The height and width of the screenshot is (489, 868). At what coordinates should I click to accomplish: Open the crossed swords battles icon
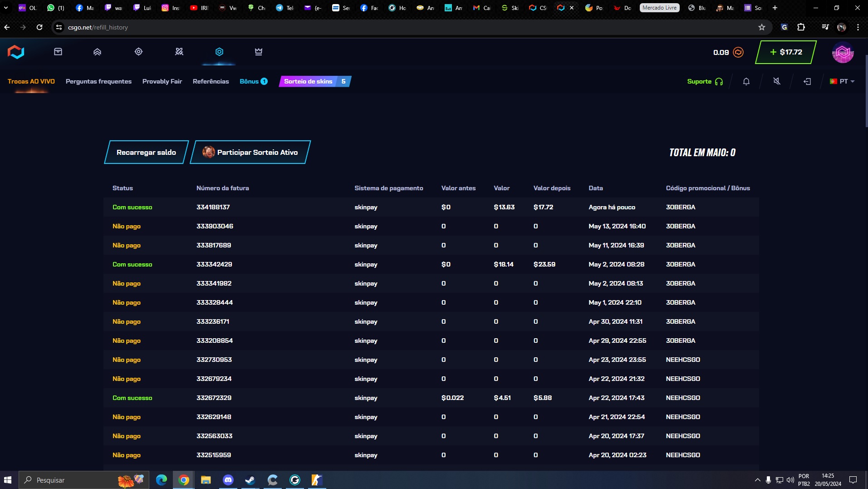[x=179, y=52]
